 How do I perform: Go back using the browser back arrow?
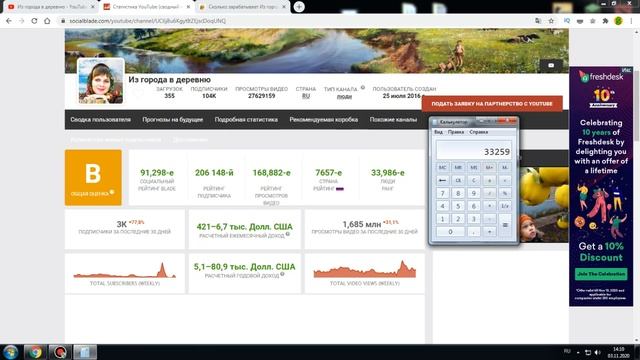9,21
